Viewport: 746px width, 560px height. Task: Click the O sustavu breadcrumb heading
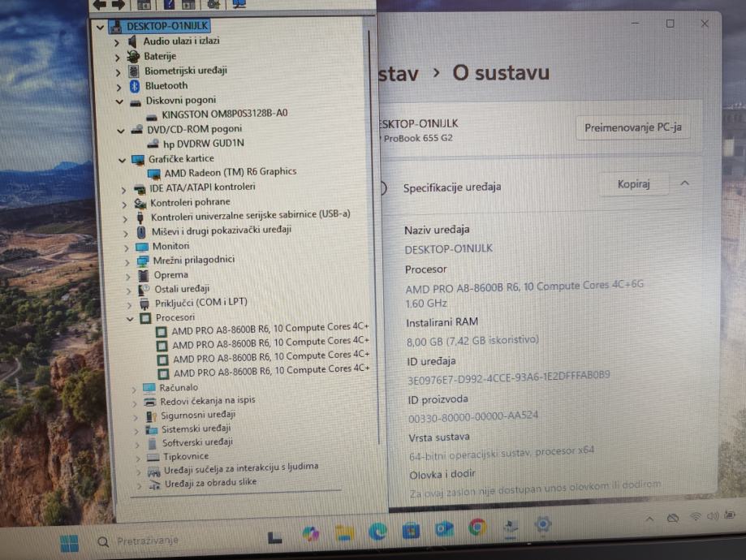501,73
